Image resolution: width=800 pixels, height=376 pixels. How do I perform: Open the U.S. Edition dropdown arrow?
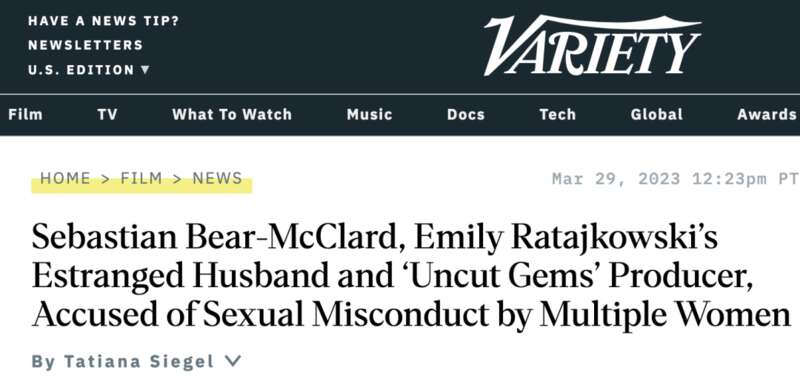coord(145,69)
